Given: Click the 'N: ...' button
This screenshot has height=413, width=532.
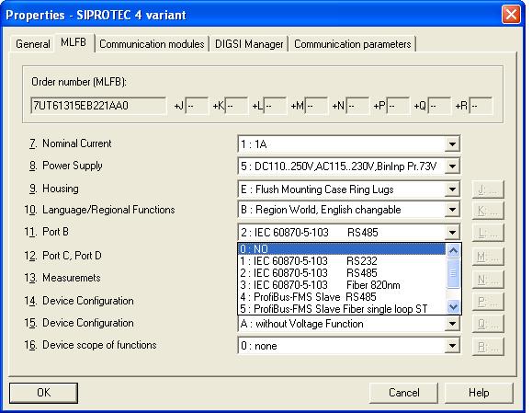Looking at the screenshot, I should (488, 280).
